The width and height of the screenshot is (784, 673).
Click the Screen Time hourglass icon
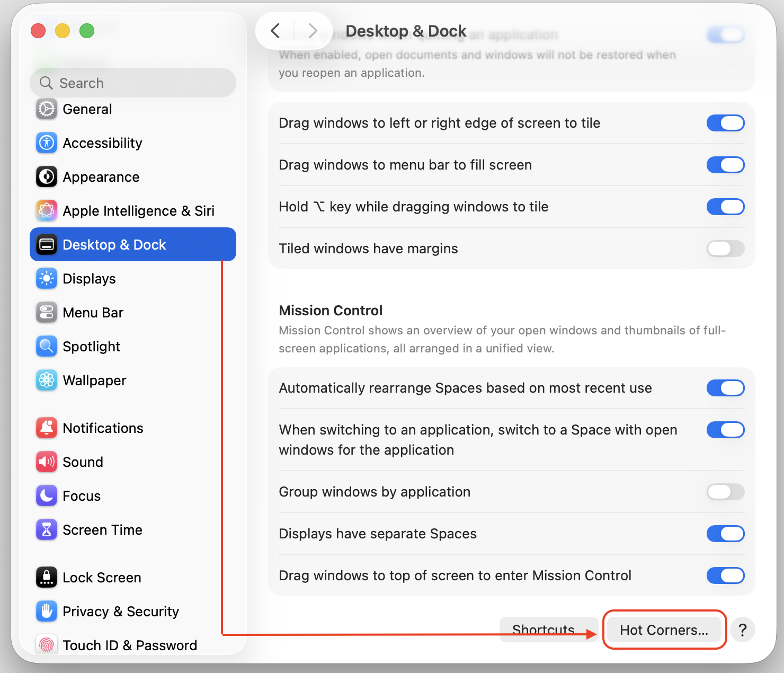(47, 530)
